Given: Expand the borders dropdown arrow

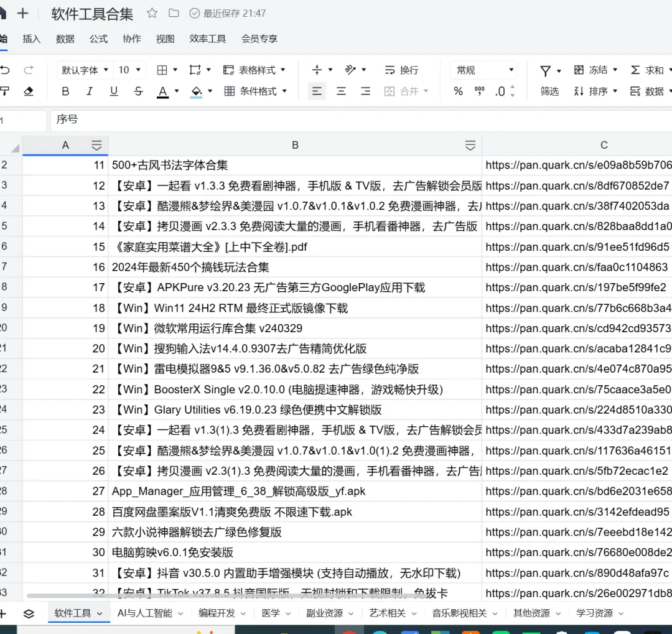Looking at the screenshot, I should [x=175, y=70].
